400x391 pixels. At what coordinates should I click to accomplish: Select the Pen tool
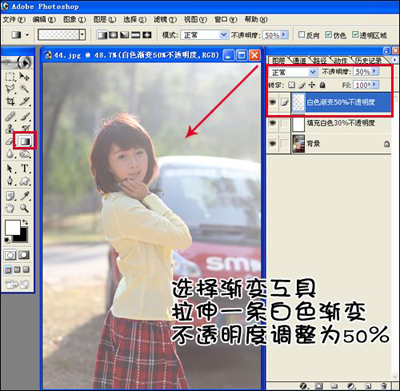tap(10, 181)
